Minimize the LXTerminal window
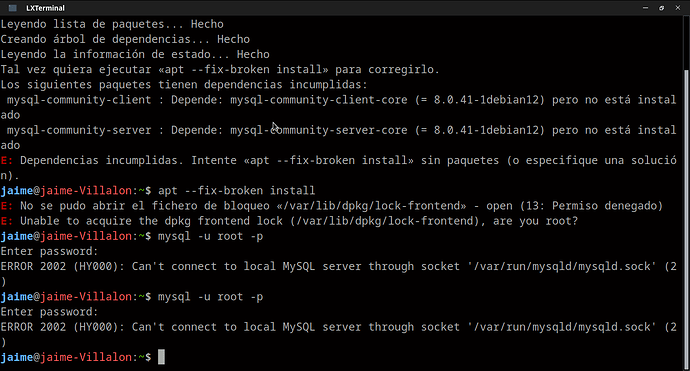 [645, 8]
